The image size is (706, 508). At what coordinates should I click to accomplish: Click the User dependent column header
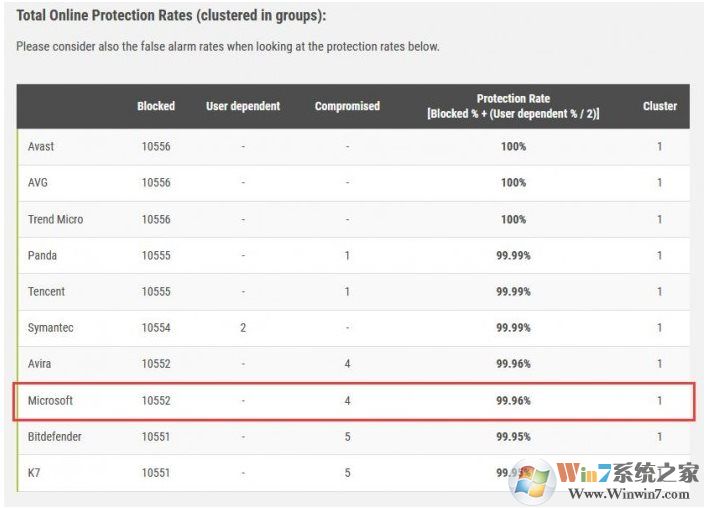point(243,106)
